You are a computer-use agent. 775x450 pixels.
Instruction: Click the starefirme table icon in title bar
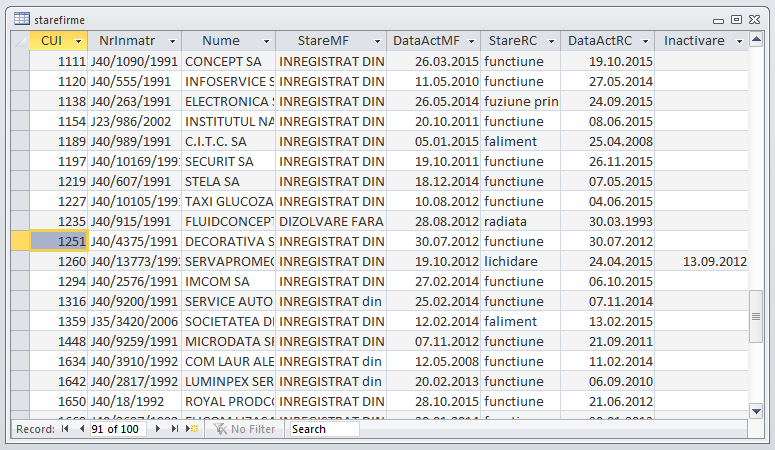(21, 18)
